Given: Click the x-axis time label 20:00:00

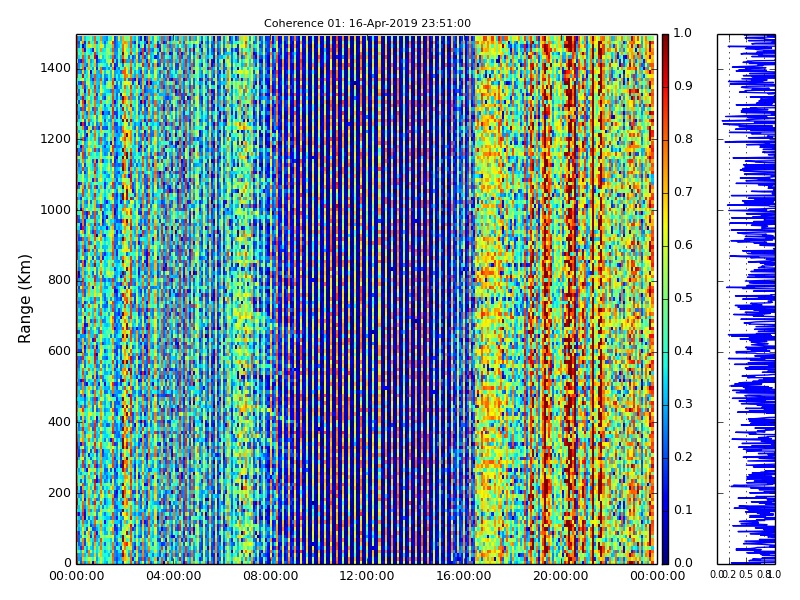Looking at the screenshot, I should pos(561,577).
